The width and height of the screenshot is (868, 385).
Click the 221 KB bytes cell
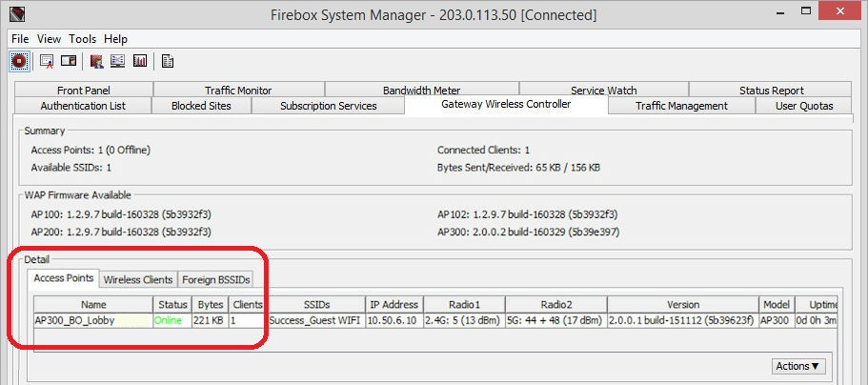tap(211, 320)
